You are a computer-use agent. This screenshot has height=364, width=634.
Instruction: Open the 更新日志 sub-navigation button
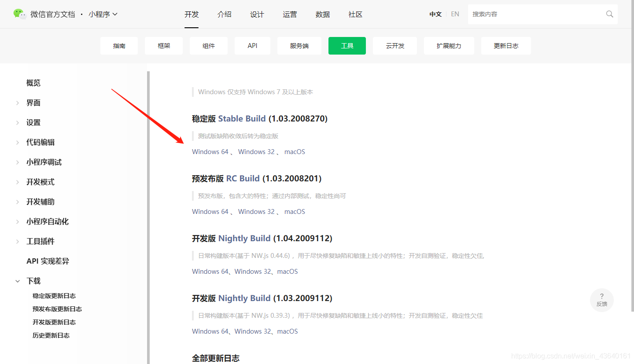(506, 46)
